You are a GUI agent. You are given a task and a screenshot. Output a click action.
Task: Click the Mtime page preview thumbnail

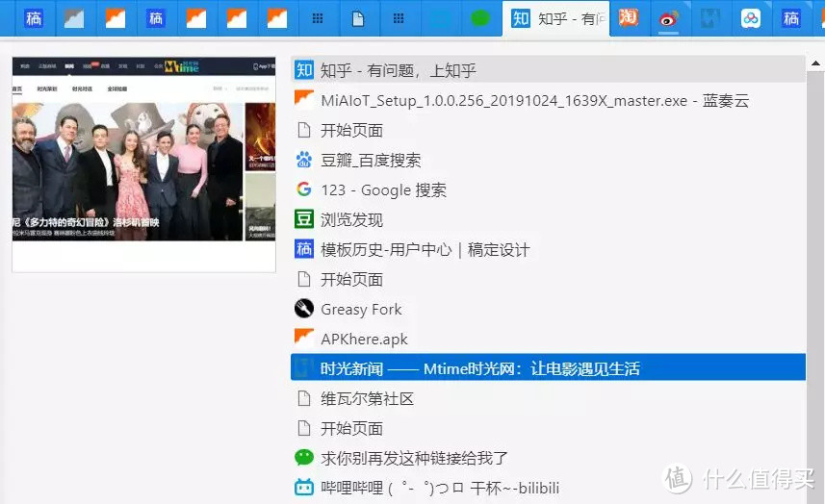[x=143, y=164]
